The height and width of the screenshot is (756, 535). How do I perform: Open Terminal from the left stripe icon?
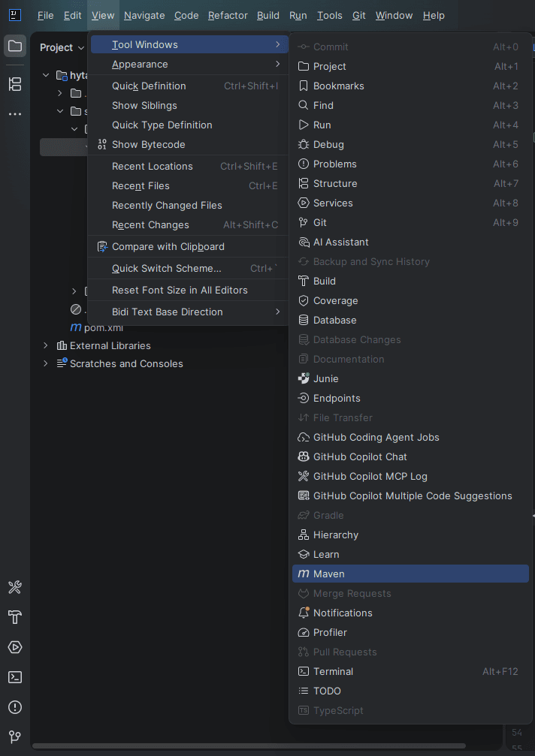click(x=14, y=677)
